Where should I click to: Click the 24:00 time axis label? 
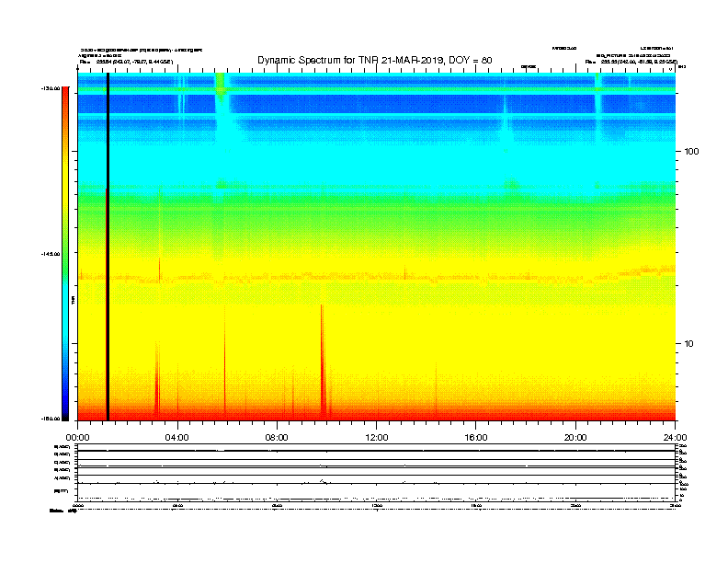(675, 438)
